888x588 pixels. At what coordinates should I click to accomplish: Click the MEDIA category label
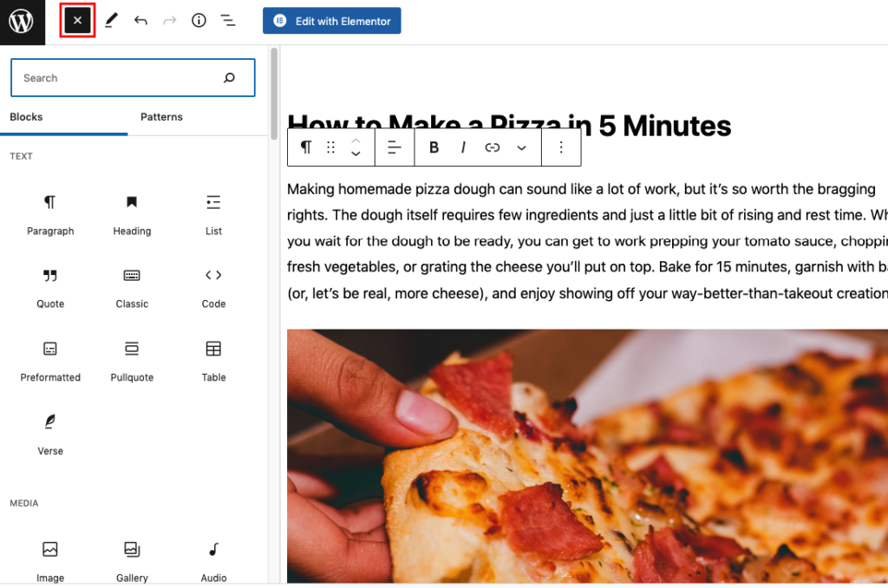click(23, 503)
